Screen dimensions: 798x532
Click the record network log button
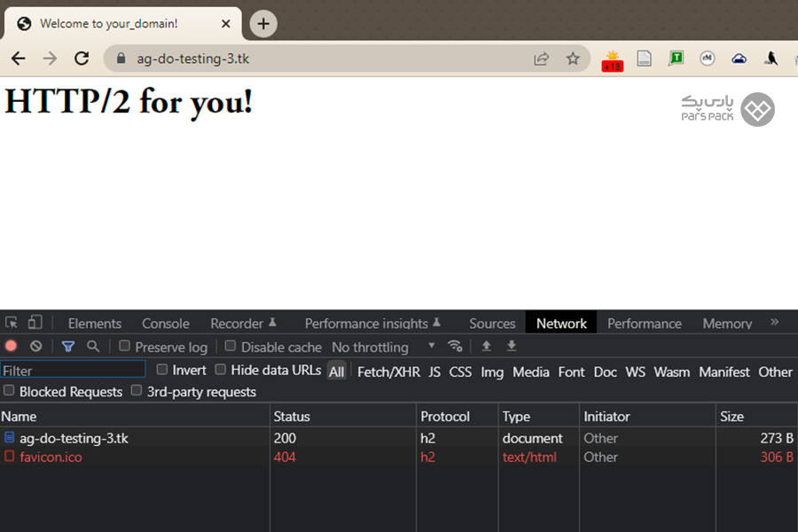[12, 347]
